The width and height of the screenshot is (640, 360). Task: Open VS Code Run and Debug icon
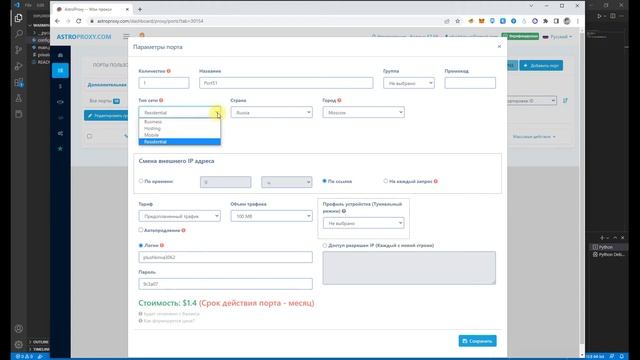18,66
